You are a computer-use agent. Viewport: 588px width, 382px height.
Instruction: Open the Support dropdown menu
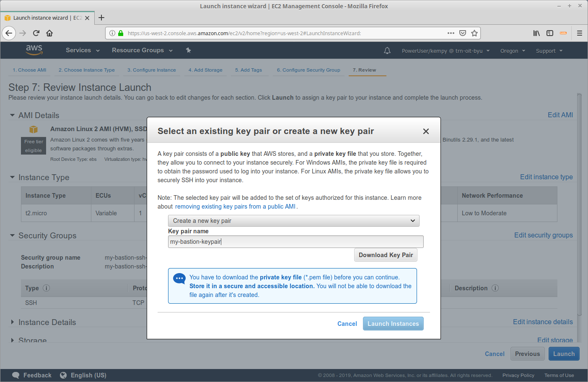tap(549, 51)
